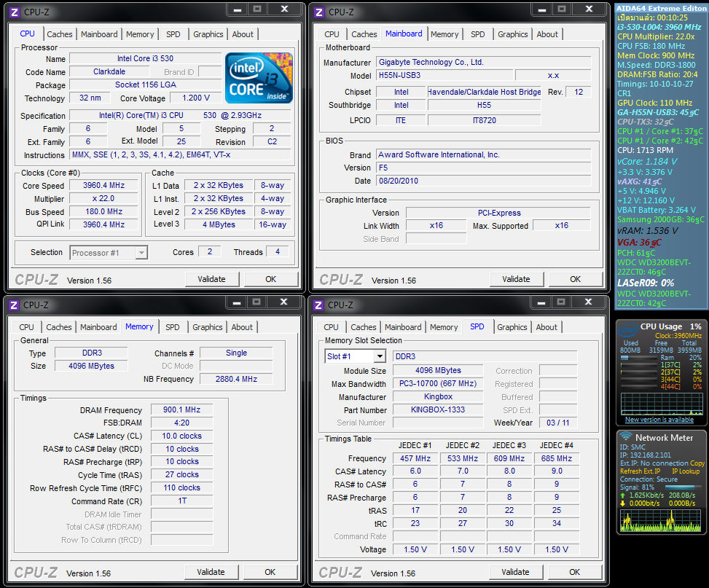Click IP Lookup in Network Meter
Image resolution: width=709 pixels, height=588 pixels.
(x=684, y=471)
